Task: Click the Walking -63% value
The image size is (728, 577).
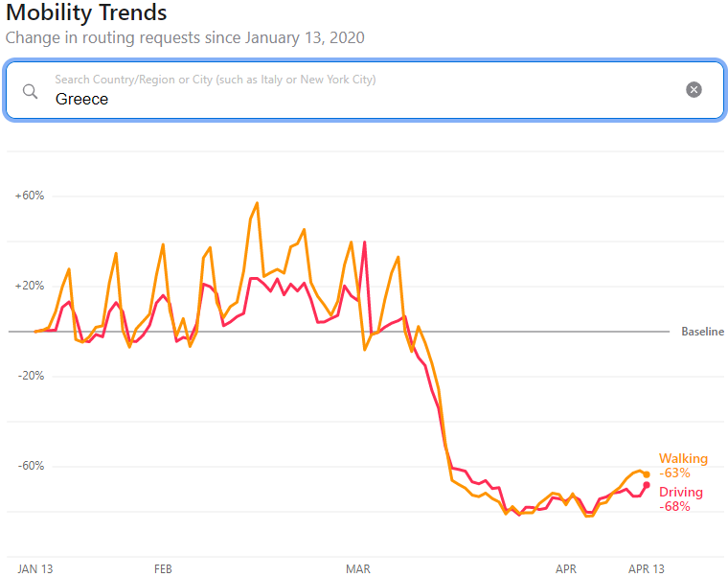Action: 674,473
